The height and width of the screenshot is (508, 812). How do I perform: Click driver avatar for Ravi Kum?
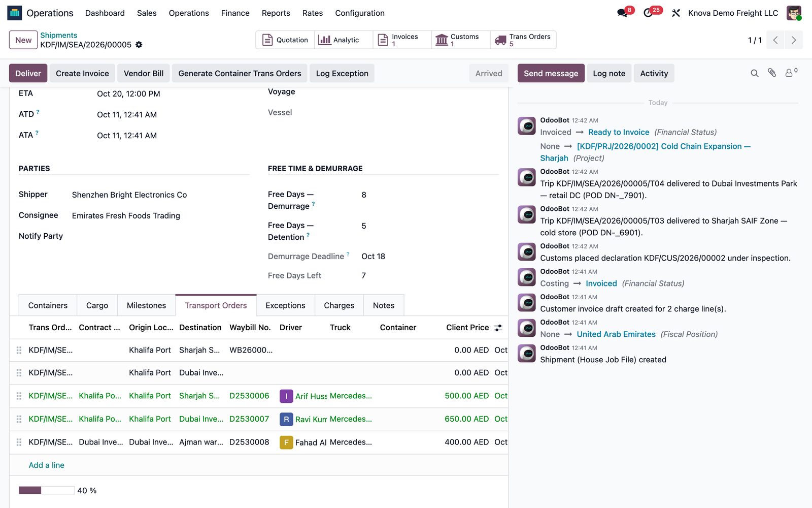click(x=286, y=419)
